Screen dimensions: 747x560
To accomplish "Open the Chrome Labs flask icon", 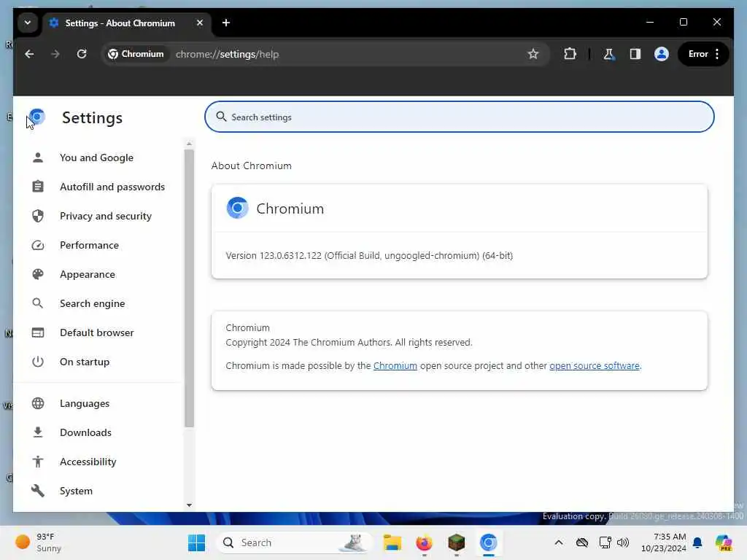I will [x=608, y=54].
